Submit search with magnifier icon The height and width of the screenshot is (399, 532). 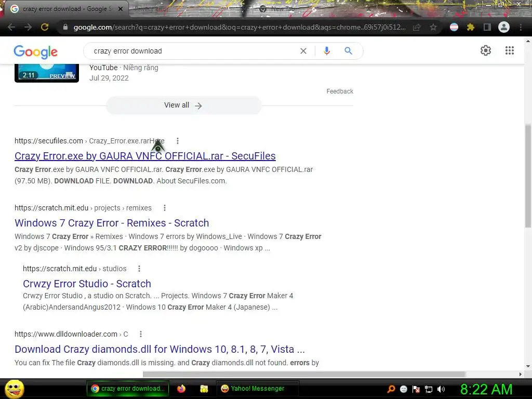(x=348, y=51)
